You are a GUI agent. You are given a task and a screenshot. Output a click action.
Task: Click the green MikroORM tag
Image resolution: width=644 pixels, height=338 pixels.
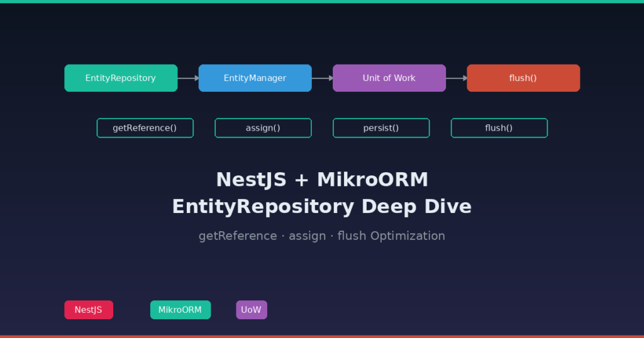(x=180, y=310)
